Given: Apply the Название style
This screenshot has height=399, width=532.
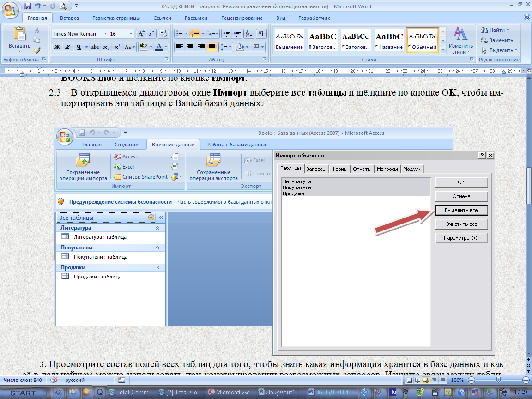Looking at the screenshot, I should tap(389, 40).
